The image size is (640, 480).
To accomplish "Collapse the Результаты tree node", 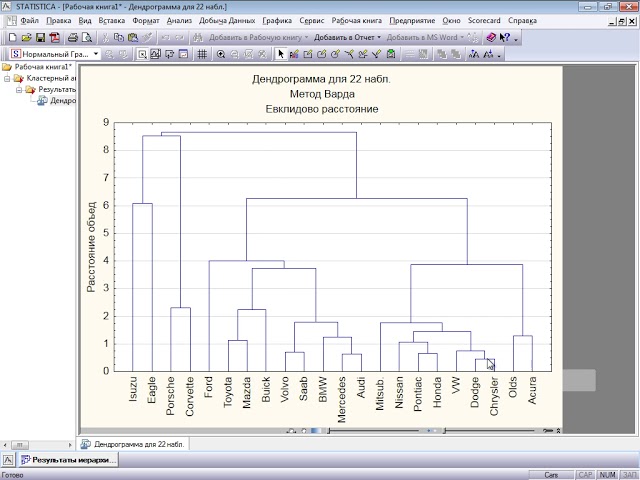I will point(19,90).
